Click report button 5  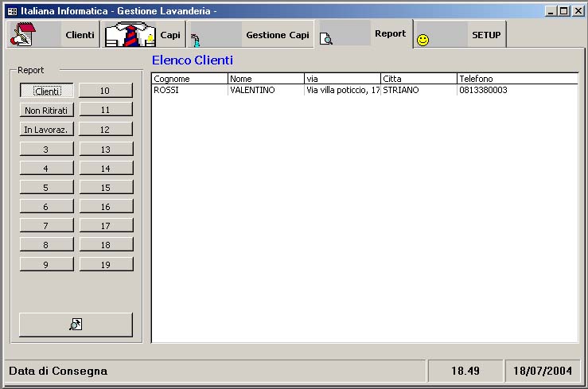point(46,188)
